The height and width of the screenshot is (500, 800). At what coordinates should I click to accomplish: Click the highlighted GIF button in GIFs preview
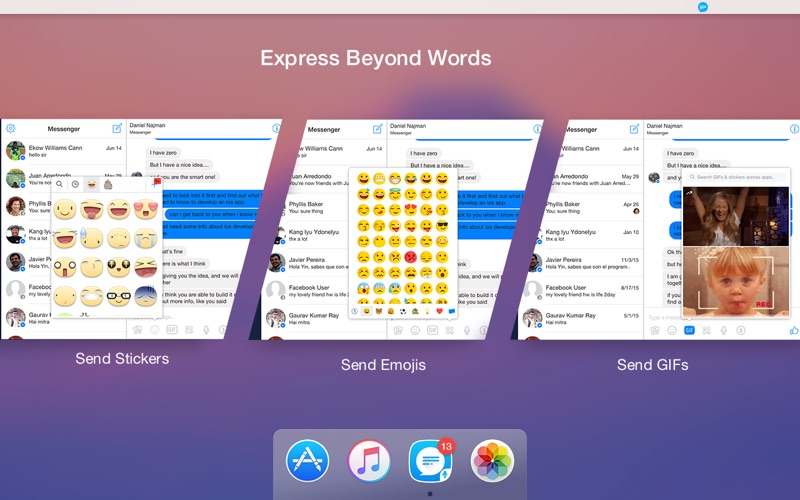click(x=689, y=330)
